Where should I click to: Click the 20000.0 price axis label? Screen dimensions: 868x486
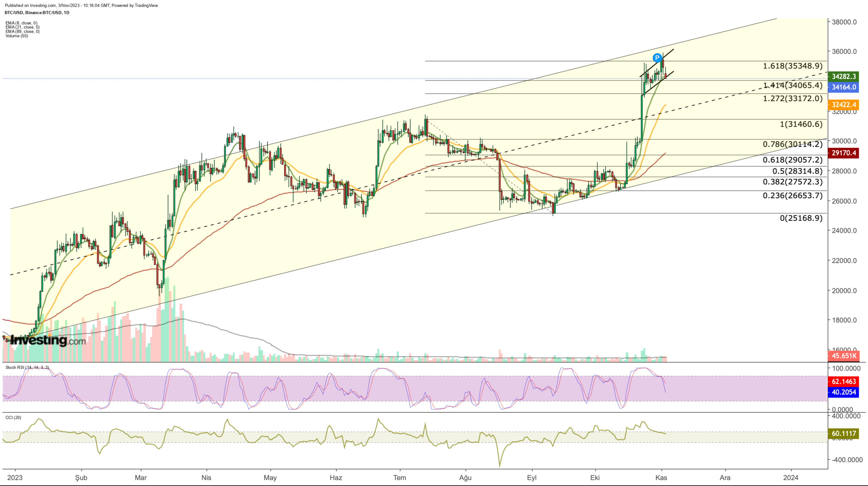click(844, 291)
